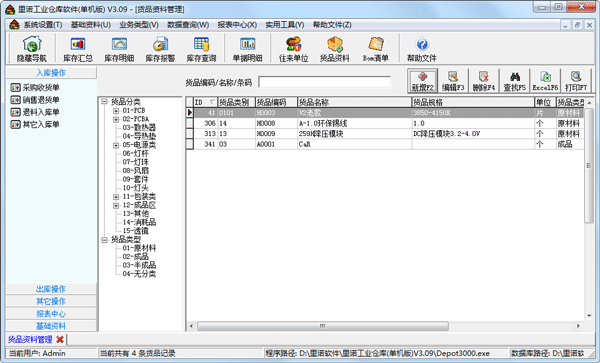
Task: Switch to 入库操作 panel
Action: point(51,73)
